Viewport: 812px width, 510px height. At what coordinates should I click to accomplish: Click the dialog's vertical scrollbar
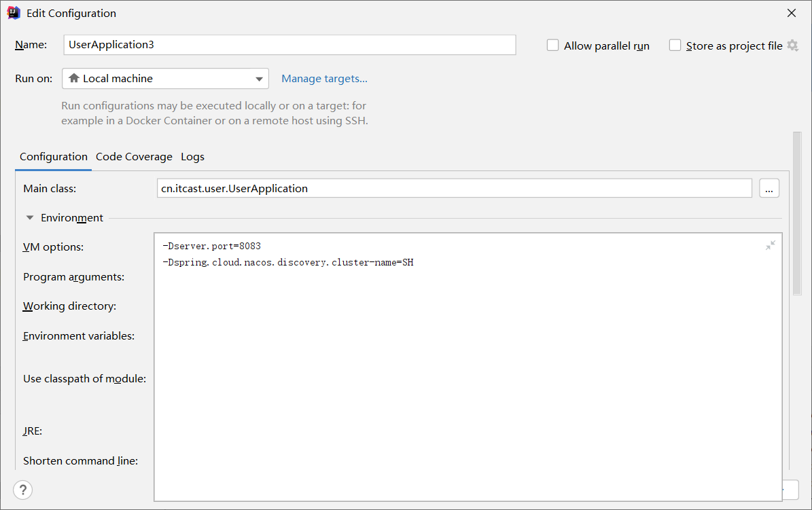797,213
